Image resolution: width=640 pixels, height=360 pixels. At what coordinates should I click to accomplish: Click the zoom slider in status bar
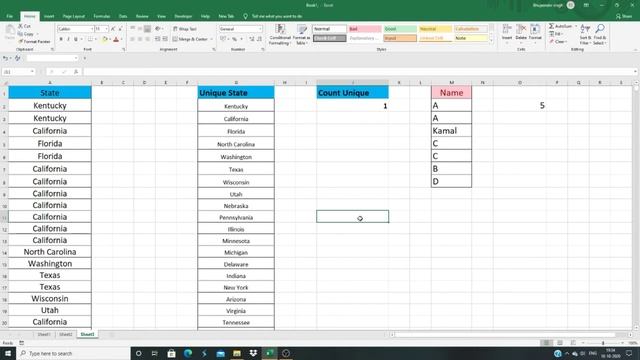coord(603,343)
